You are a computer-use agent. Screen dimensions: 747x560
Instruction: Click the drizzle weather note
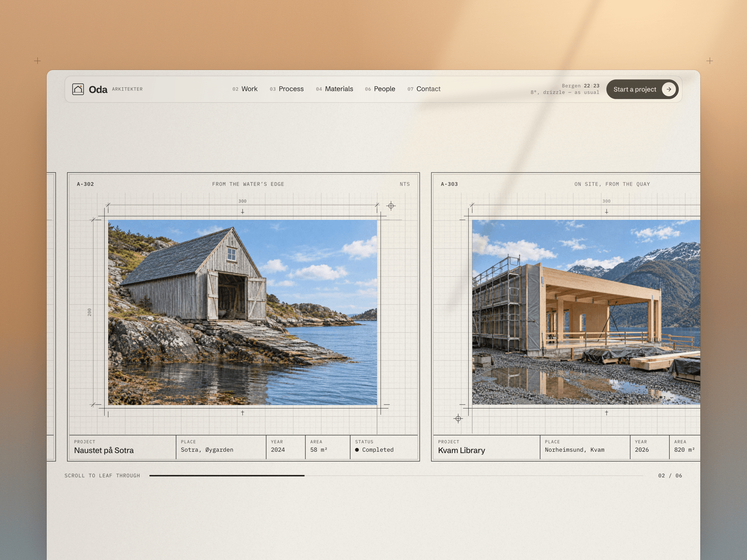[564, 92]
